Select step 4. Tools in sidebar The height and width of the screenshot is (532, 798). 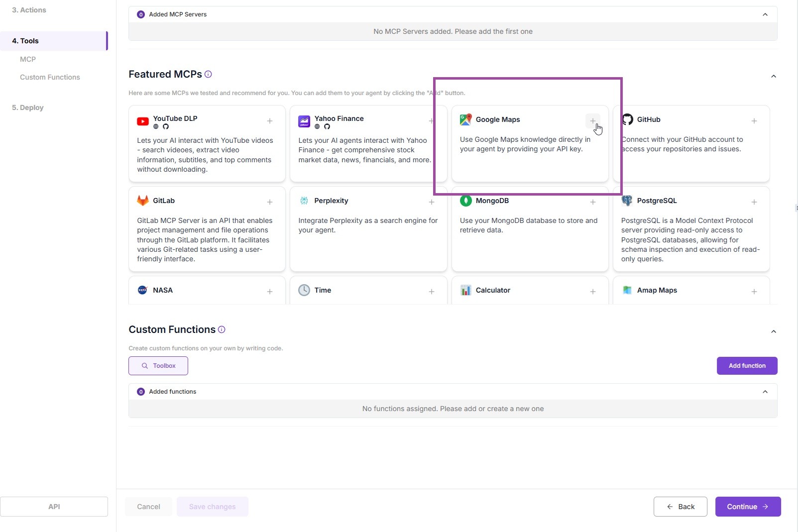54,41
